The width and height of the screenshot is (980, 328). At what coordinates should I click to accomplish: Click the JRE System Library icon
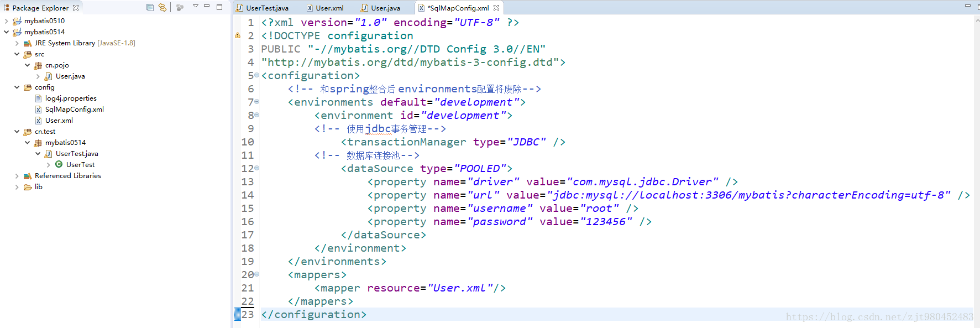tap(28, 43)
